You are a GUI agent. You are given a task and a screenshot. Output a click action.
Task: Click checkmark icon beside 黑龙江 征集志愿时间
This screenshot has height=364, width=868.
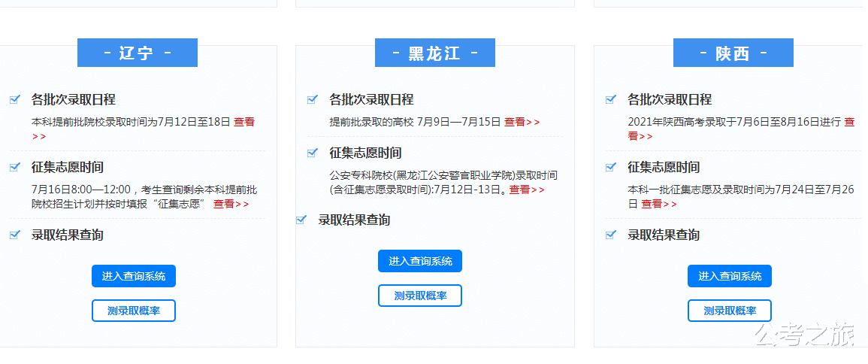313,153
